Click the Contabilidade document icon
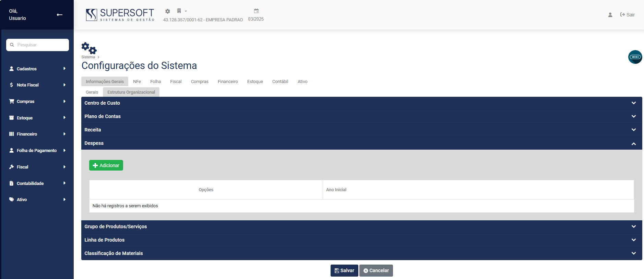Screen dimensions: 644x279 (x=11, y=183)
